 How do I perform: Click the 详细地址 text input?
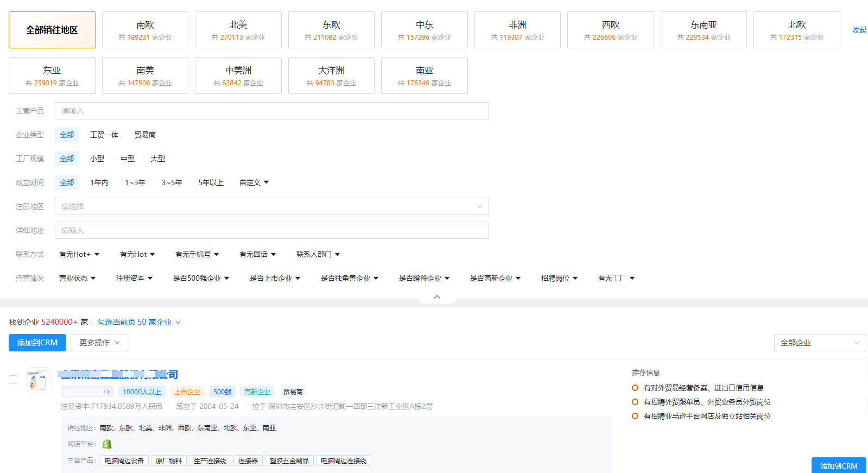coord(271,230)
